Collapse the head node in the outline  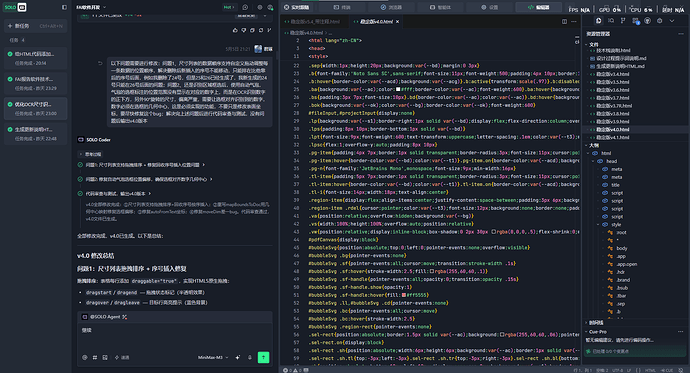pos(594,161)
